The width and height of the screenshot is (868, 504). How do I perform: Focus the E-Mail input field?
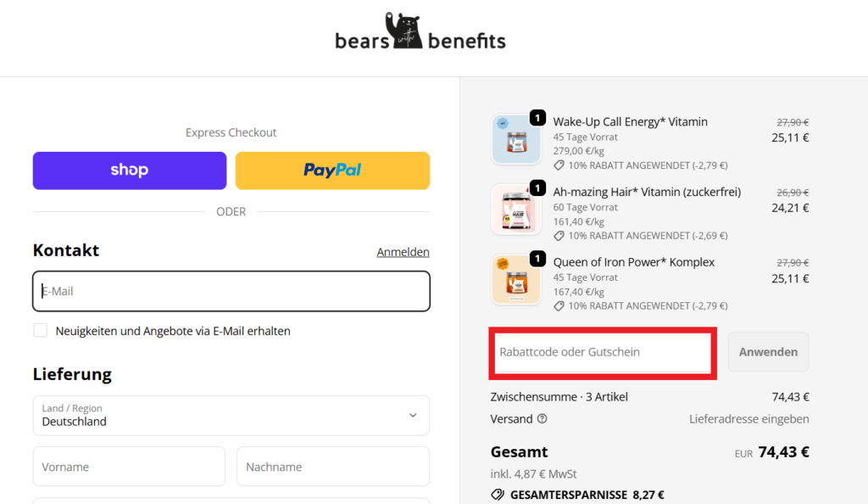coord(231,291)
